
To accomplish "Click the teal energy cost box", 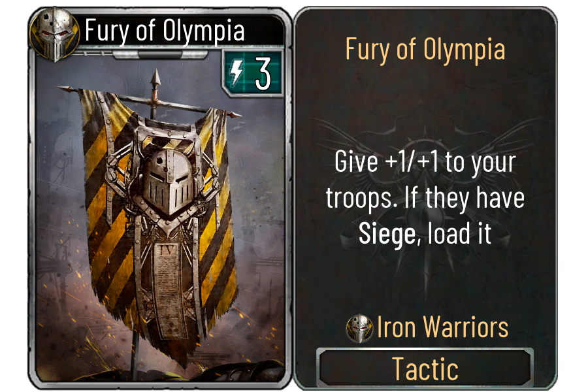I will [252, 73].
